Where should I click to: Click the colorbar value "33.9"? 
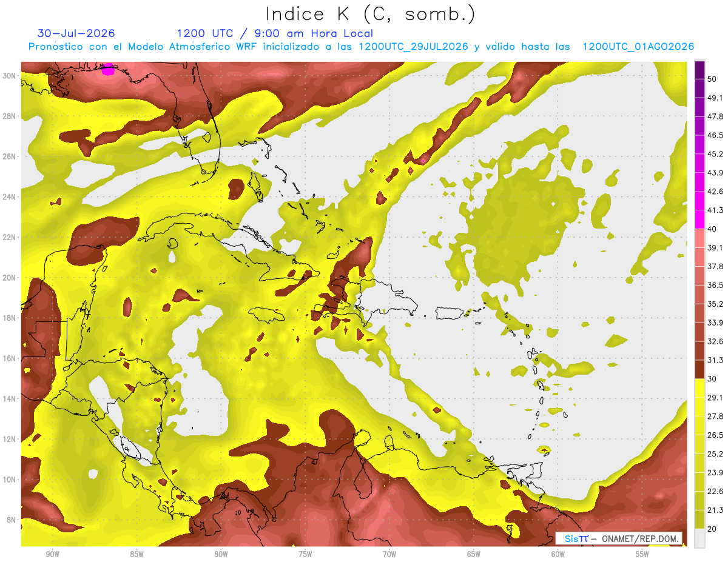(x=715, y=323)
